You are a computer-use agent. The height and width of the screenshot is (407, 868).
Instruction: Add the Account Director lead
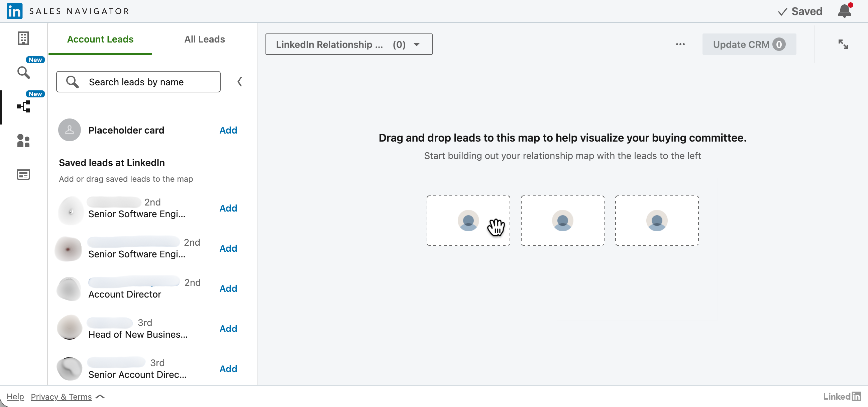coord(228,288)
